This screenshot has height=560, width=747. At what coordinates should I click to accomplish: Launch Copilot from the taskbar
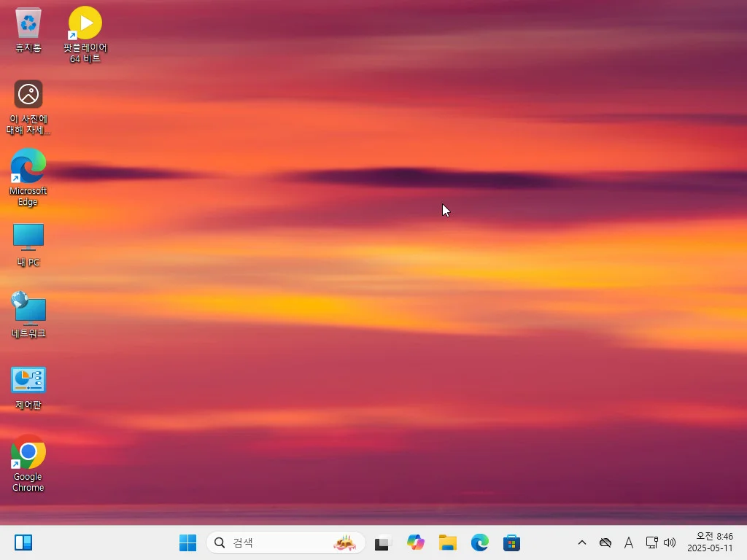pyautogui.click(x=416, y=542)
